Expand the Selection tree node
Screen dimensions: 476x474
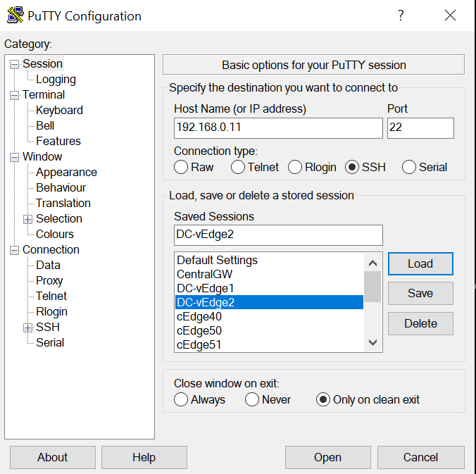pyautogui.click(x=28, y=219)
